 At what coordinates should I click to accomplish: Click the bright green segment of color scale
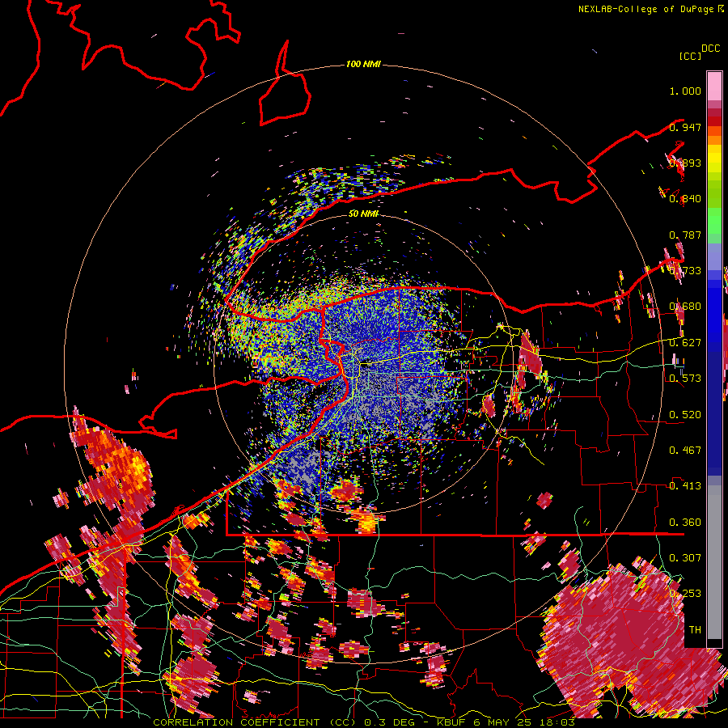(714, 221)
